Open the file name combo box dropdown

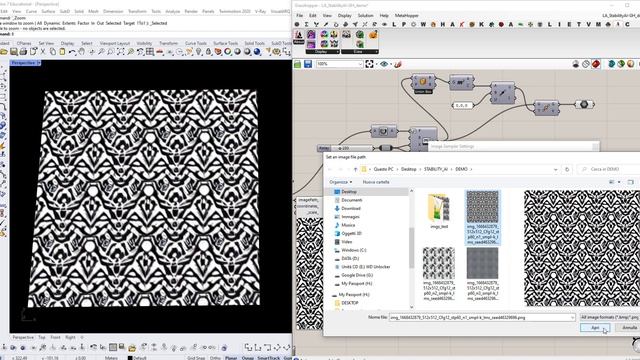point(572,317)
